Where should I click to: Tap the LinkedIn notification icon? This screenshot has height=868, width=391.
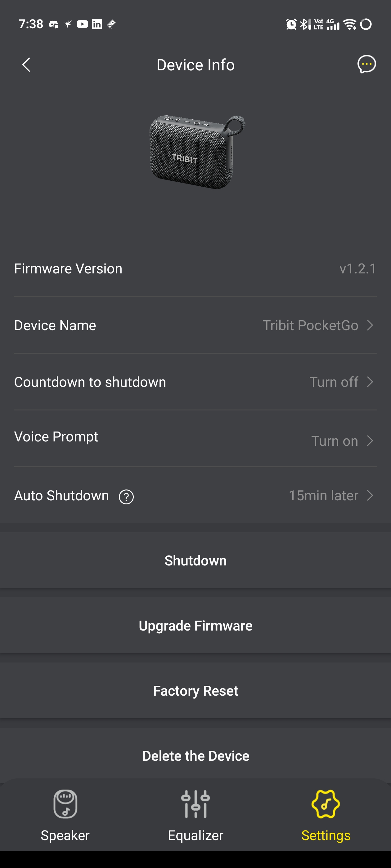tap(97, 24)
